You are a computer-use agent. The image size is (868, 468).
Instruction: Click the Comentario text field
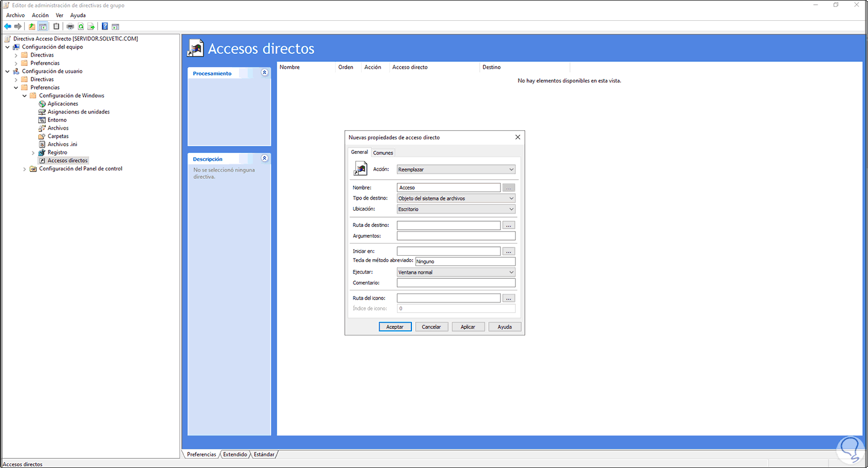456,283
